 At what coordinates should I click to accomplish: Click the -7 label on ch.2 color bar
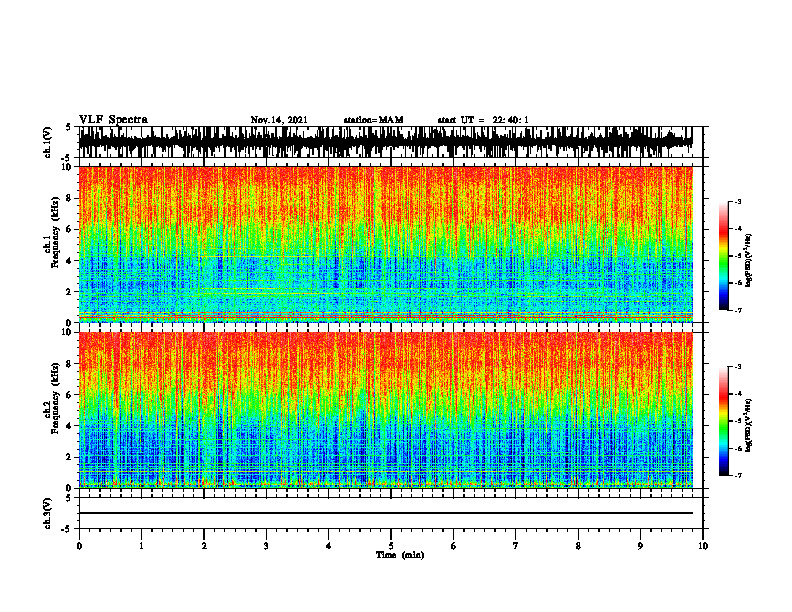(737, 475)
